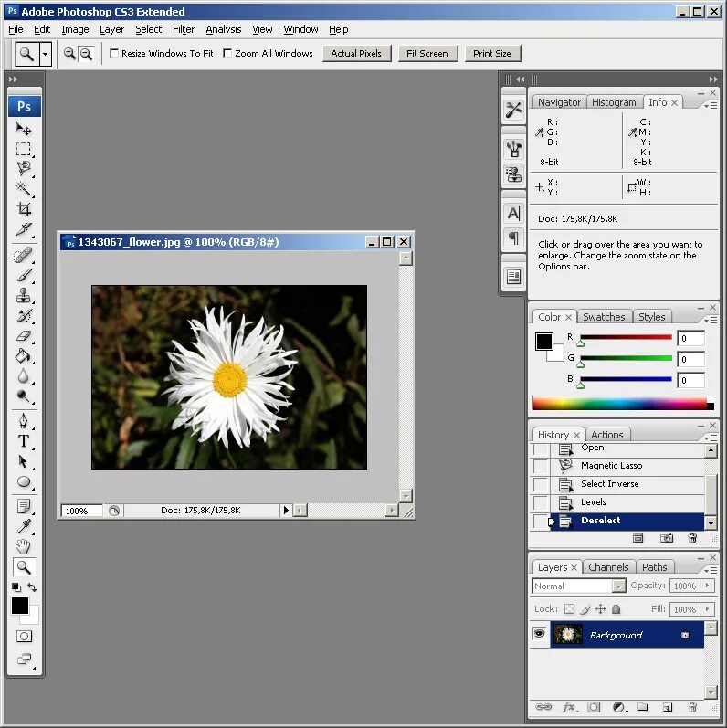This screenshot has width=727, height=728.
Task: Toggle Lock position
Action: pos(601,609)
